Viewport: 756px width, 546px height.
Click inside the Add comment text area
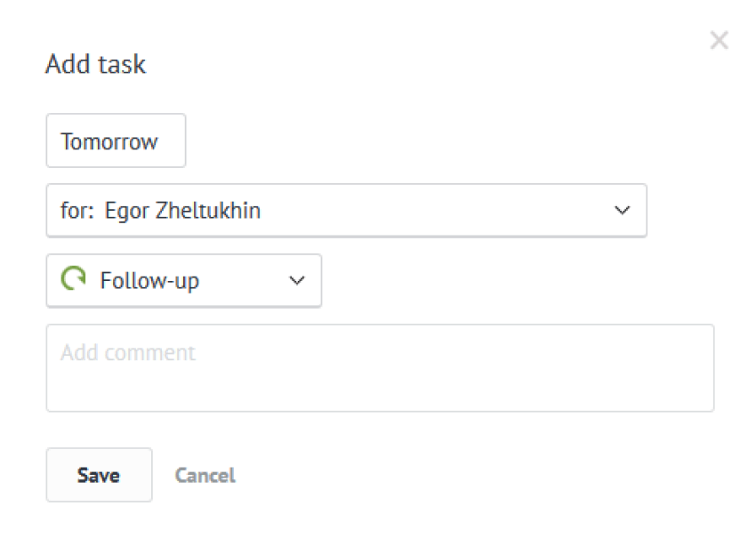click(380, 367)
